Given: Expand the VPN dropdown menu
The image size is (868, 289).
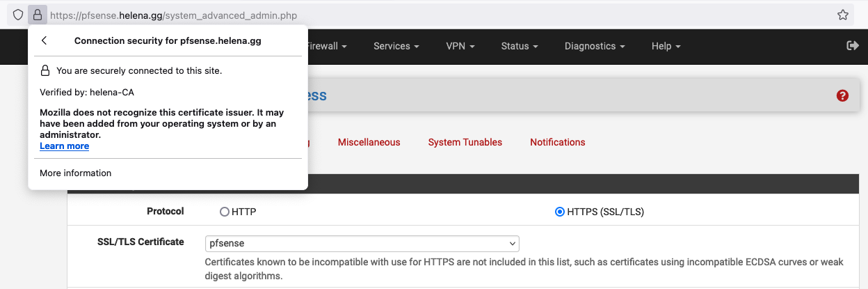Looking at the screenshot, I should [460, 46].
